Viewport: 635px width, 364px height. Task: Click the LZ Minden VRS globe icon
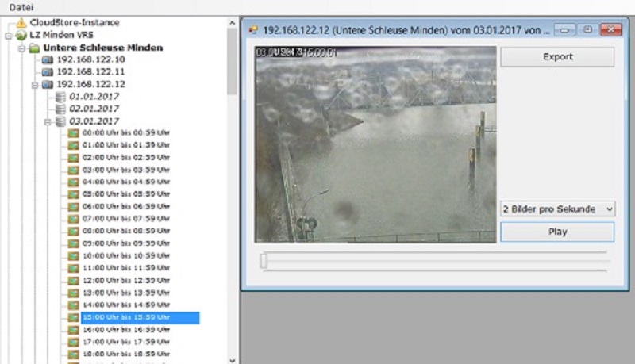pos(21,35)
